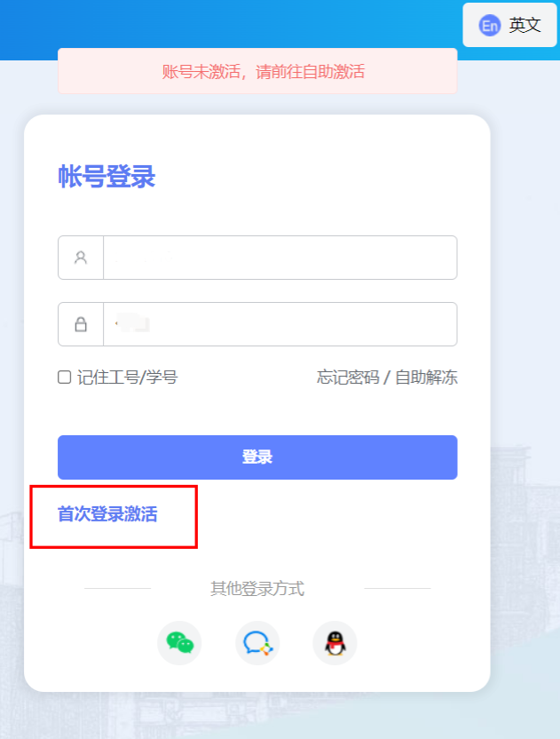This screenshot has width=560, height=739.
Task: Open the 首次登录激活 link
Action: [107, 513]
